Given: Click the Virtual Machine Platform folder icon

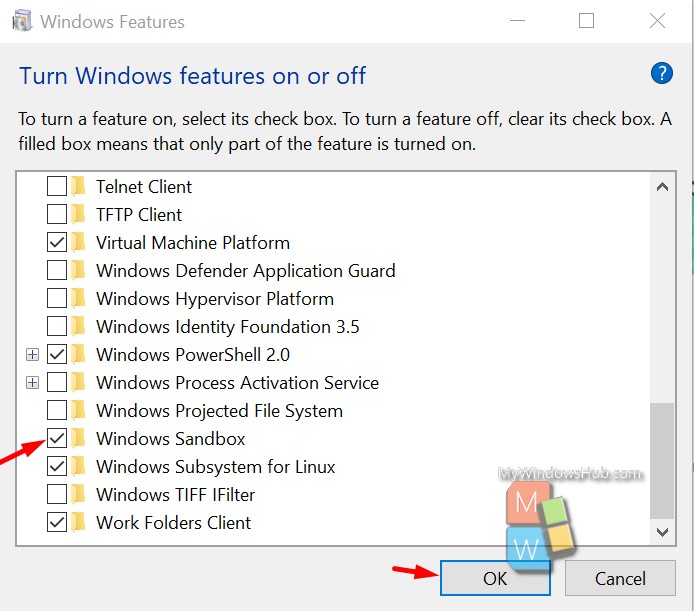Looking at the screenshot, I should click(78, 242).
